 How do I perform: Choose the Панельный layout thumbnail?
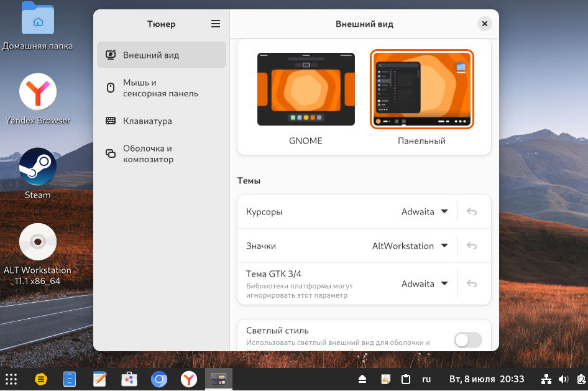422,90
